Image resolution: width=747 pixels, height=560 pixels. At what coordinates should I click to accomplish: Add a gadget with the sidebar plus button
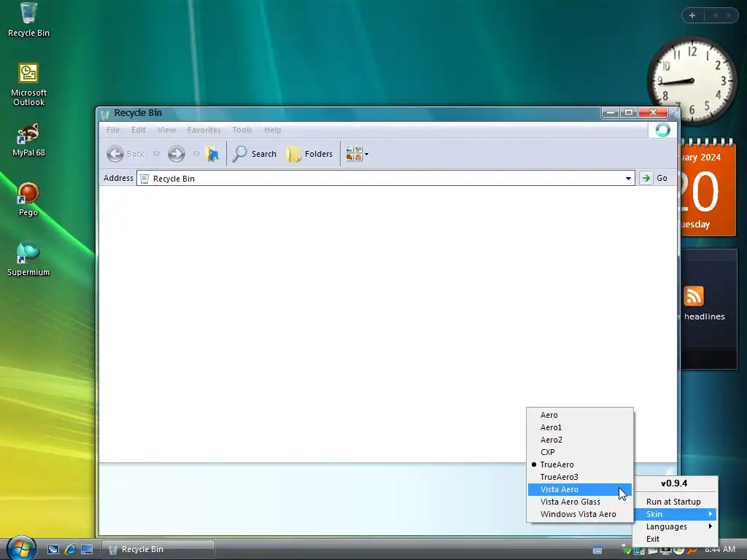point(692,15)
